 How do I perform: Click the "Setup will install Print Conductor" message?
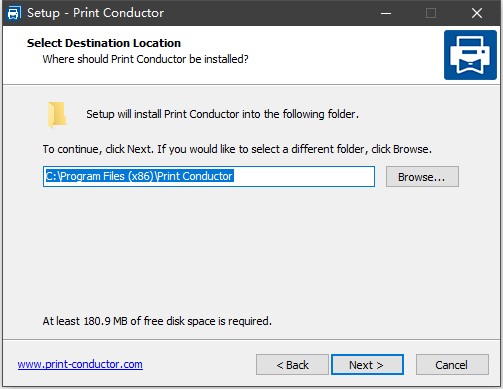coord(222,114)
